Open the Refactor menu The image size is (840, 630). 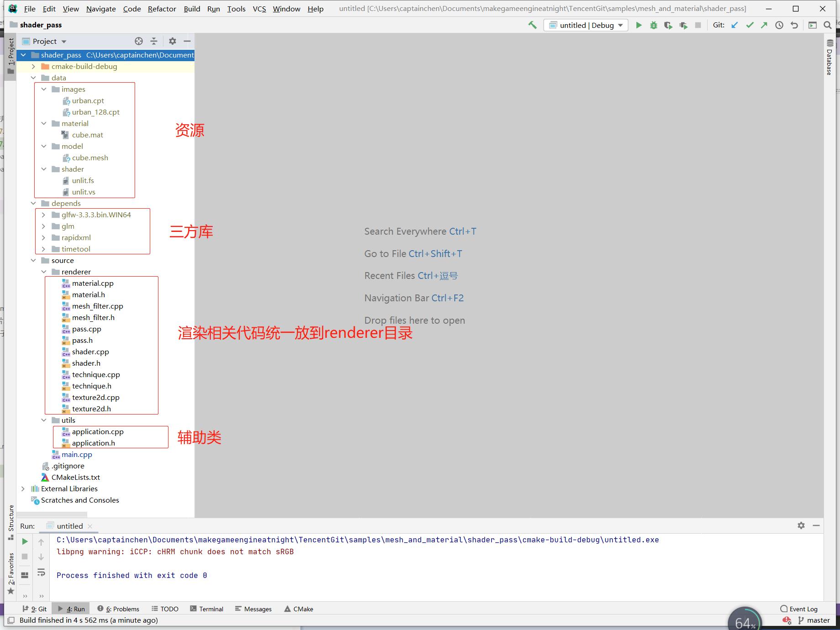[162, 9]
